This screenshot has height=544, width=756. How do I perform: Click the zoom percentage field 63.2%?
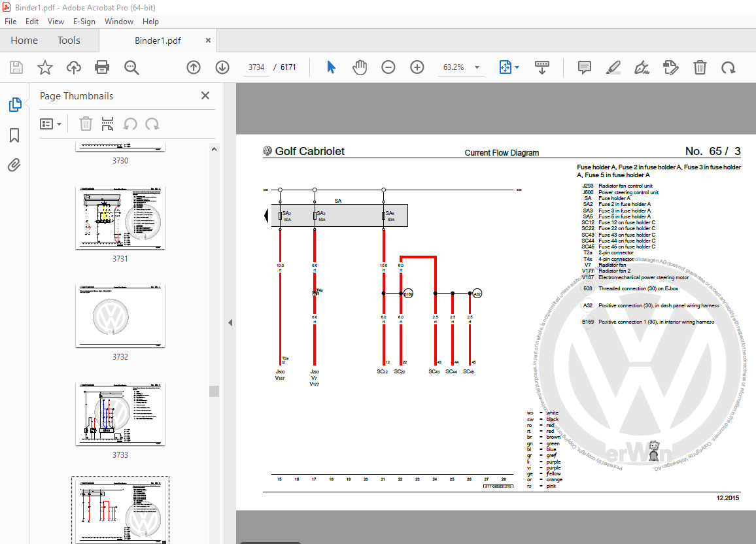(x=454, y=67)
